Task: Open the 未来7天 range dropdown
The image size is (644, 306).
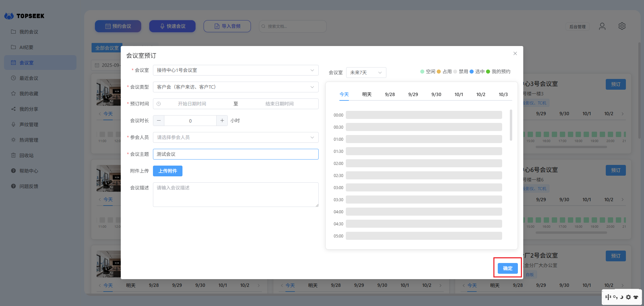Action: coord(366,73)
